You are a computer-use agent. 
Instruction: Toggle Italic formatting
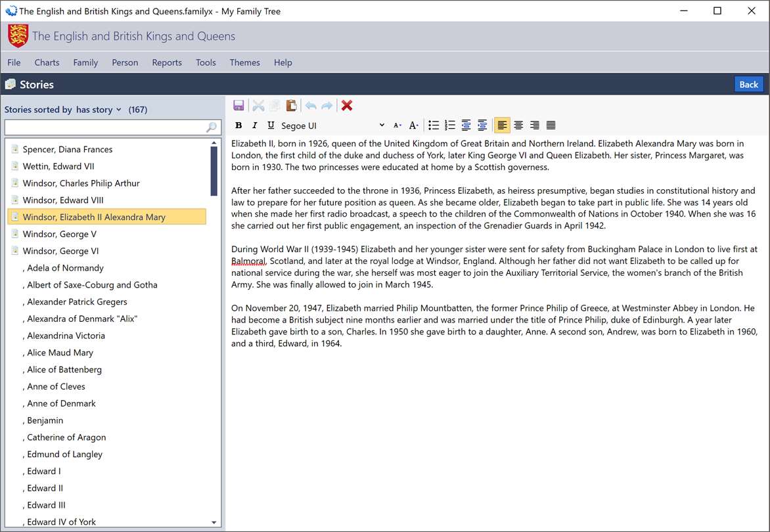click(x=254, y=125)
